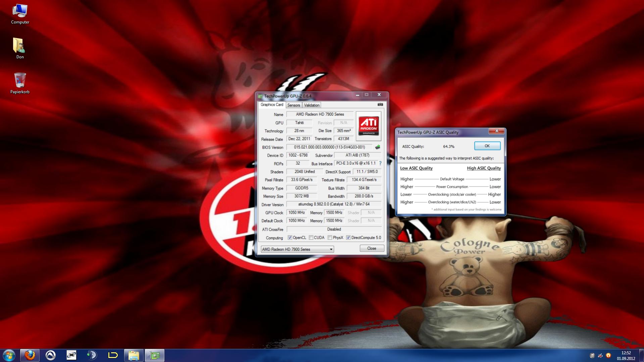
Task: Click the Texture Fillrate field 134.4 GTexel/s
Action: [x=364, y=180]
